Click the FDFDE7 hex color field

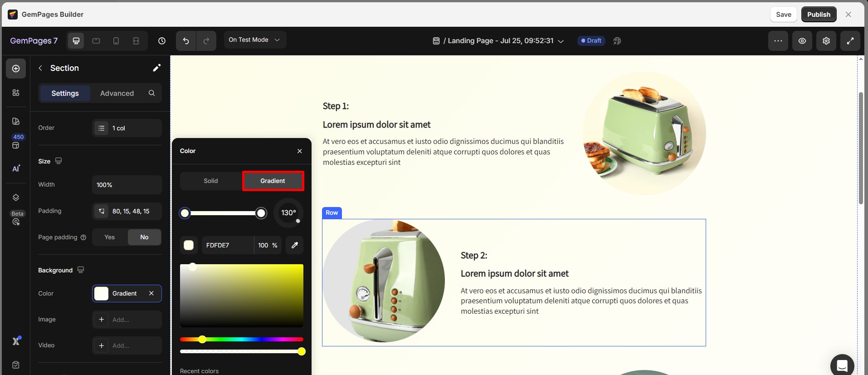click(227, 245)
